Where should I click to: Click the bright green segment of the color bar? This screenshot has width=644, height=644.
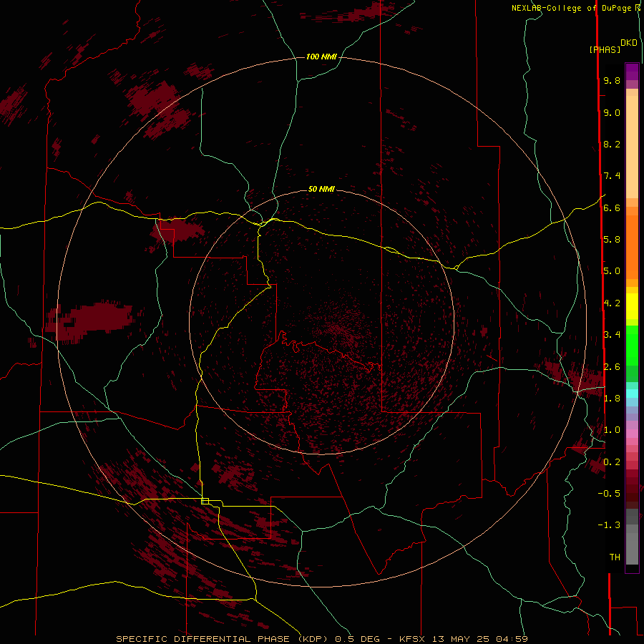[x=632, y=346]
